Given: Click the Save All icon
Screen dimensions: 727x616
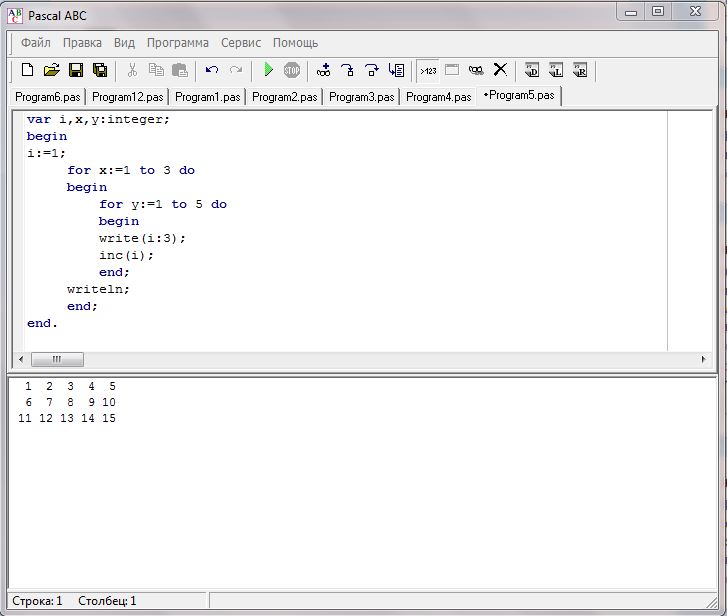Looking at the screenshot, I should tap(99, 70).
